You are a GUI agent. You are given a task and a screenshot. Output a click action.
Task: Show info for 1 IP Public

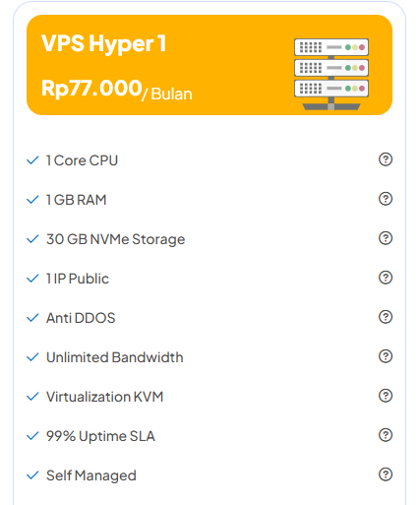(386, 278)
